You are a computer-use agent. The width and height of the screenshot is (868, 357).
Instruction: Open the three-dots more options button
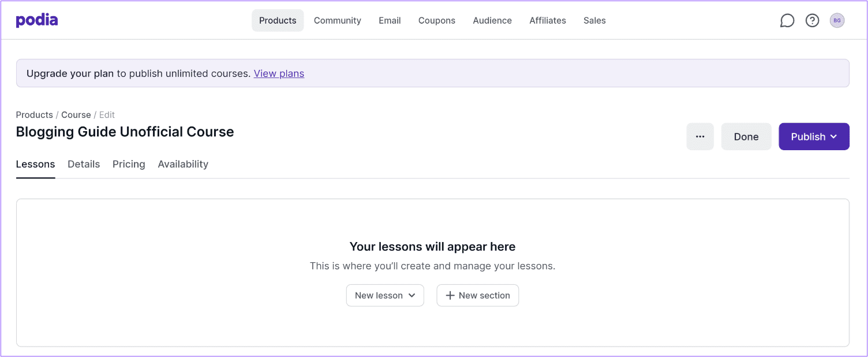point(700,136)
